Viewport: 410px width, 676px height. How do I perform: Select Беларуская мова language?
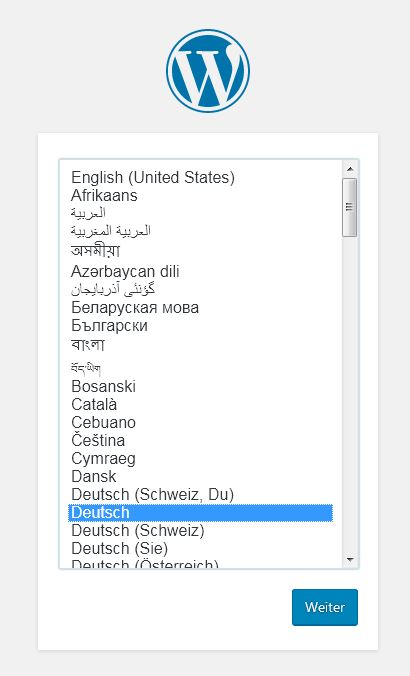tap(135, 307)
